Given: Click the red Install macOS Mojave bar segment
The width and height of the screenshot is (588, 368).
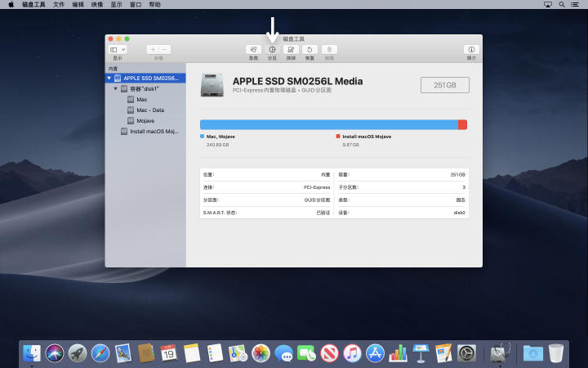Looking at the screenshot, I should pos(463,124).
